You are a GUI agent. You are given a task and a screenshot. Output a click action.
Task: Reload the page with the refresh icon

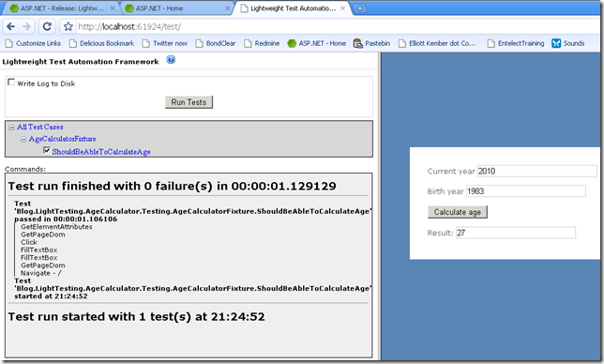[x=47, y=26]
